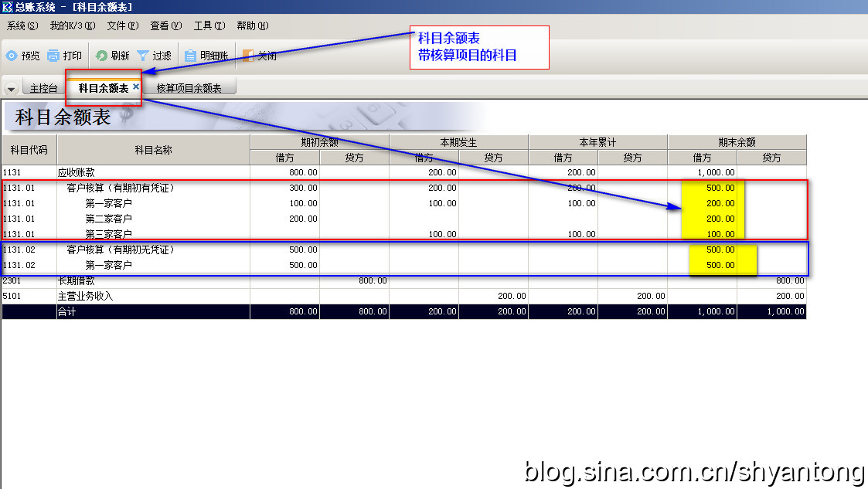
Task: Open the 工具(T) menu
Action: (x=209, y=25)
